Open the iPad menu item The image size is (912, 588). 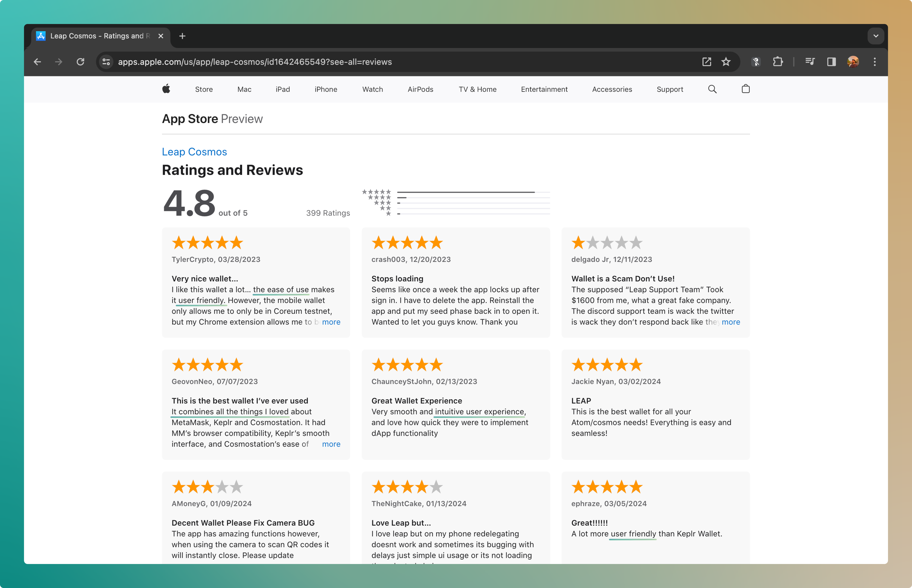pyautogui.click(x=283, y=89)
